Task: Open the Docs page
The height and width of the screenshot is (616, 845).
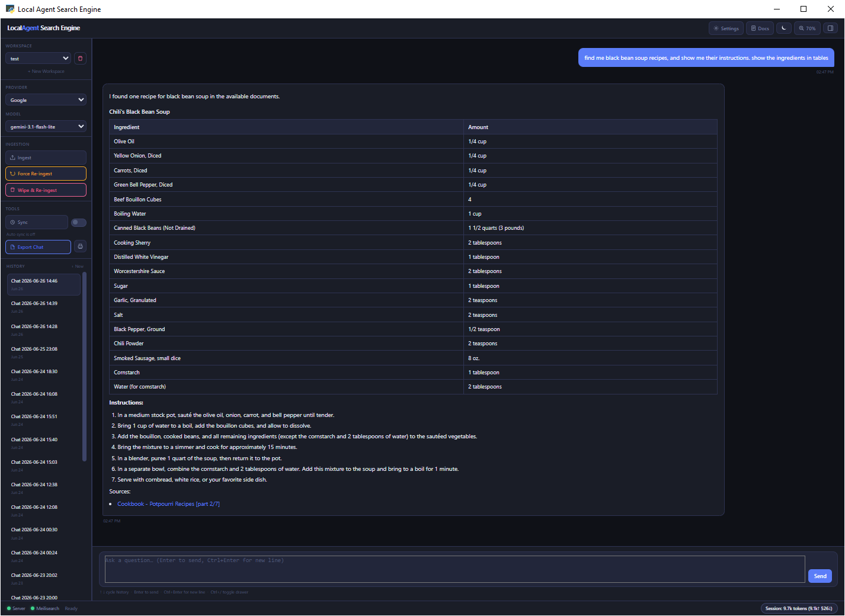Action: [760, 28]
